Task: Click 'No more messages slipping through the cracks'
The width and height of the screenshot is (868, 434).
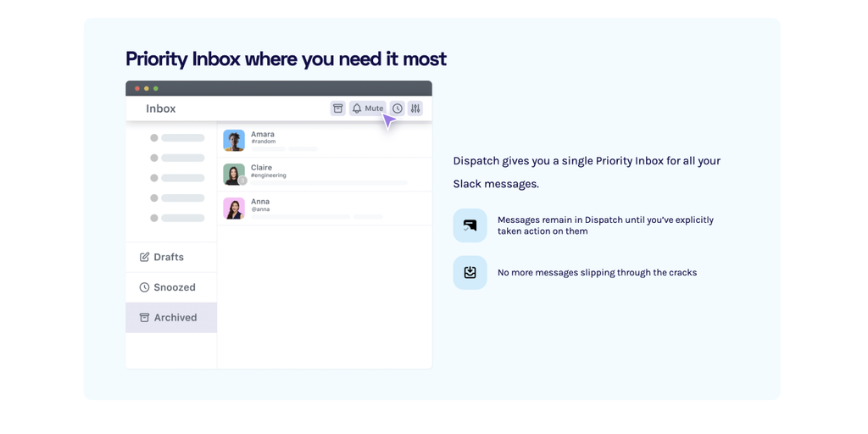Action: point(598,272)
